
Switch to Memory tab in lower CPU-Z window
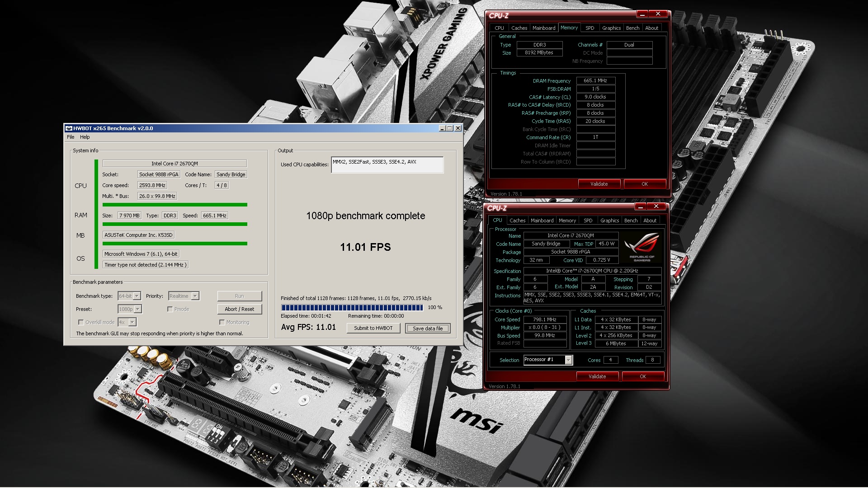coord(567,221)
